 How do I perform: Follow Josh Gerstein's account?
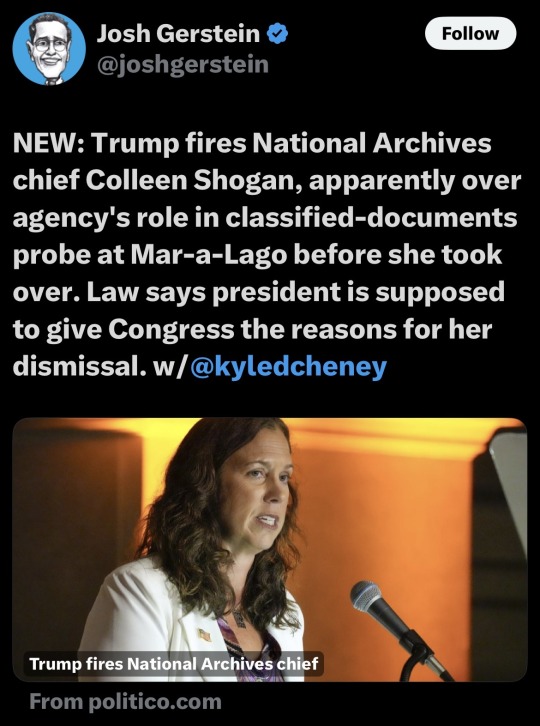point(470,33)
